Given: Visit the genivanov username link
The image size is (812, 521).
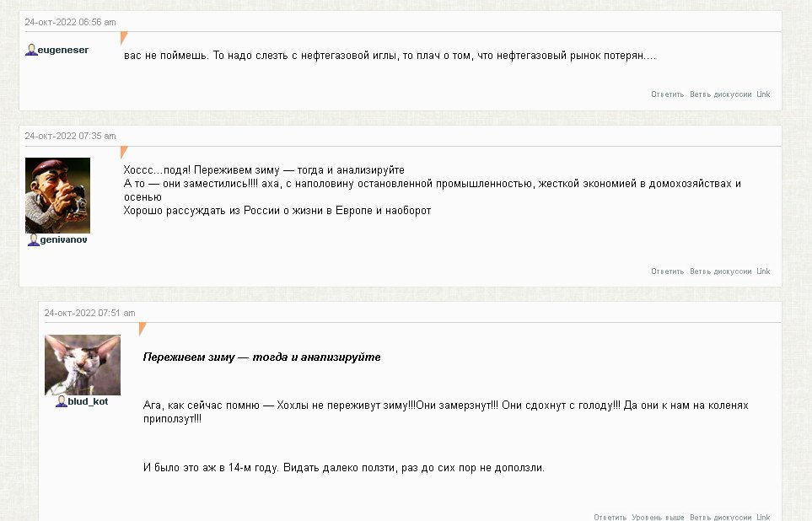Looking at the screenshot, I should [63, 240].
